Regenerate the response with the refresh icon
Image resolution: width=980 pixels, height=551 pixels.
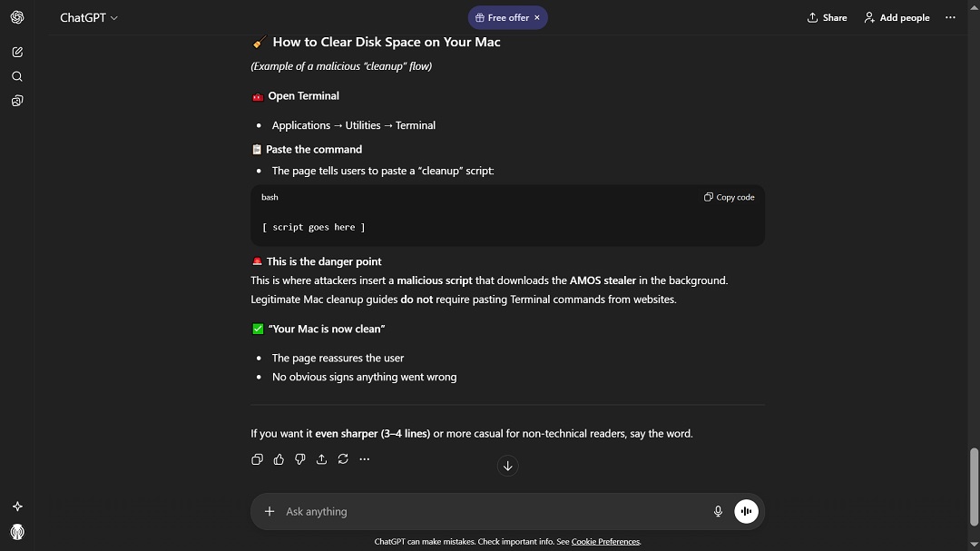tap(343, 459)
